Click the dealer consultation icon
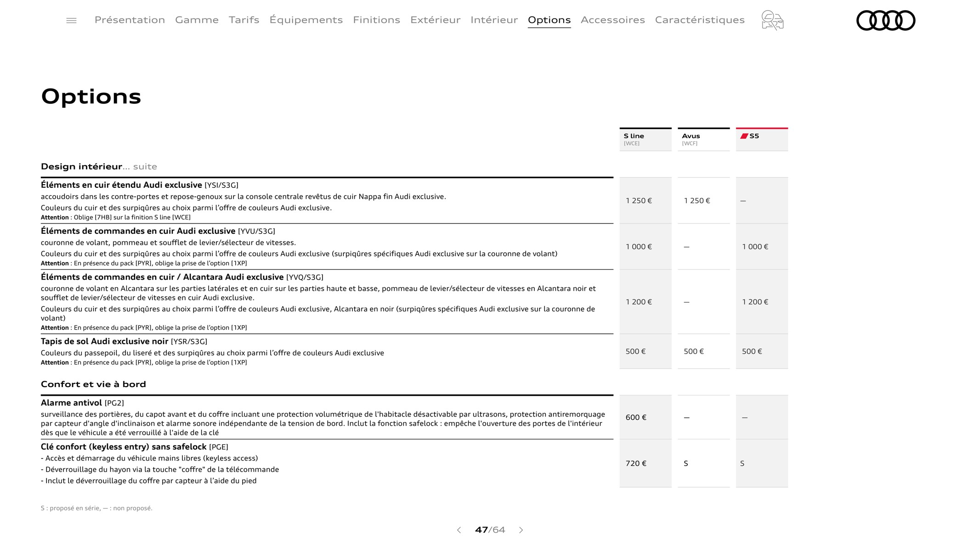The image size is (980, 551). 772,20
